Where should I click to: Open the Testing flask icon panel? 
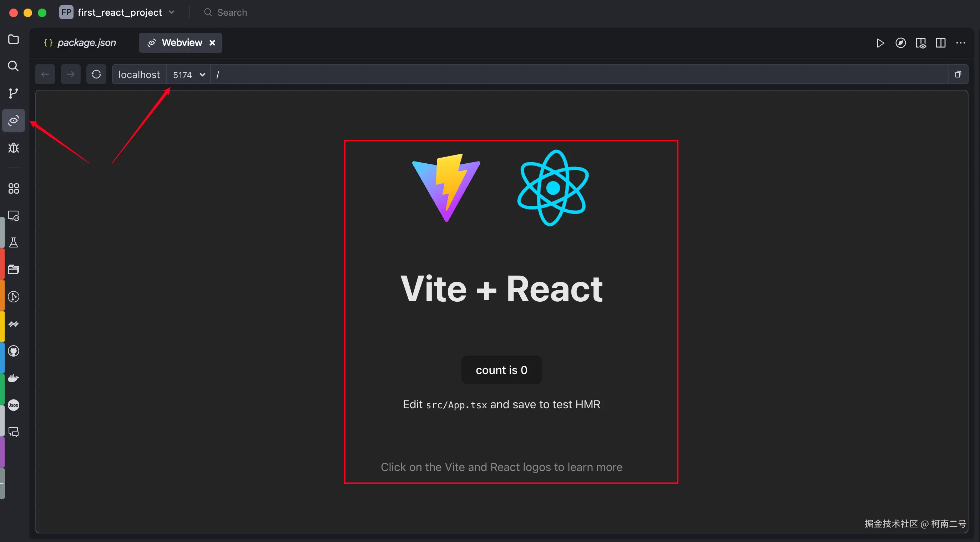13,242
